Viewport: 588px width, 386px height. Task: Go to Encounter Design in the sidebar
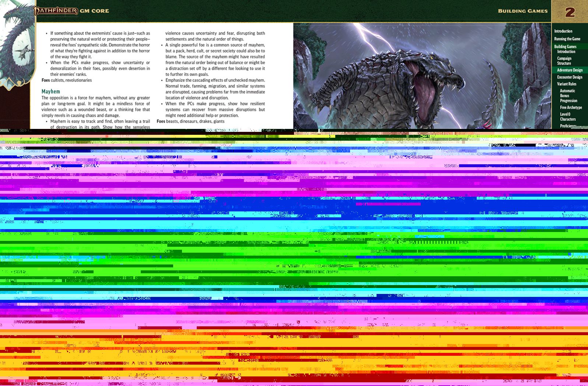click(570, 77)
